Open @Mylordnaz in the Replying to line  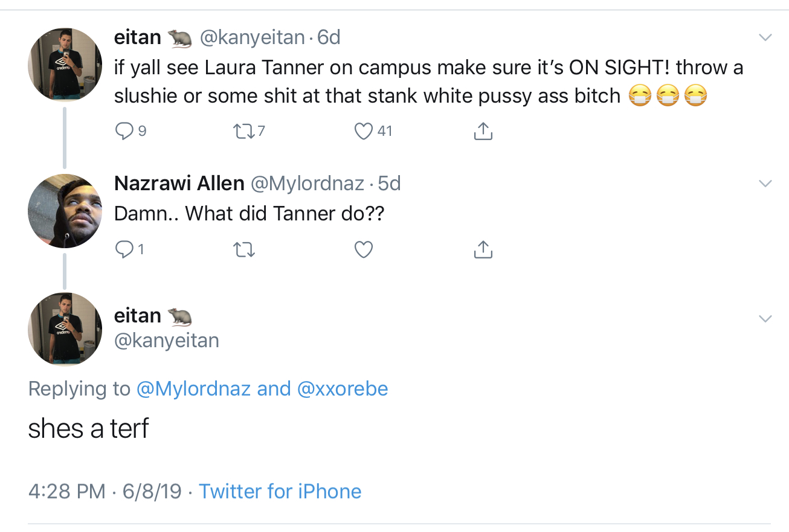coord(193,388)
